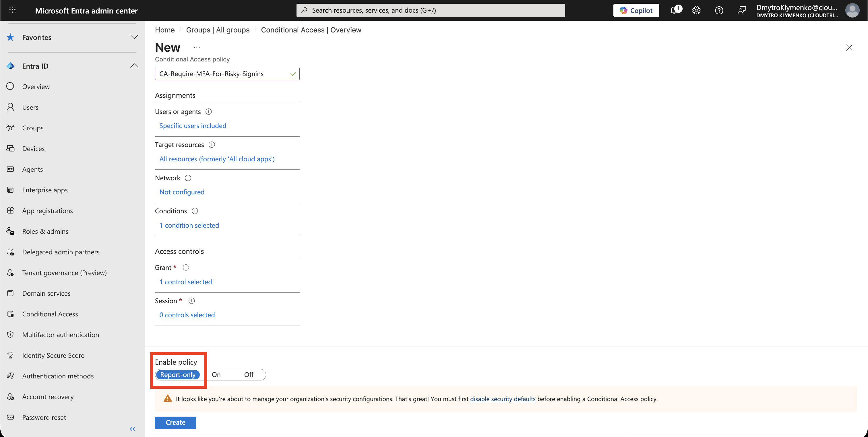Click the Account recovery icon
This screenshot has width=868, height=437.
(10, 397)
